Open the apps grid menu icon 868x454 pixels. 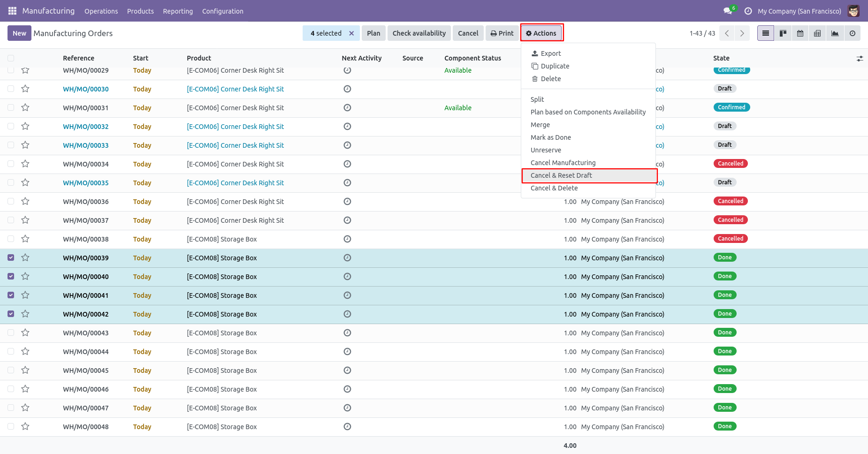(12, 11)
